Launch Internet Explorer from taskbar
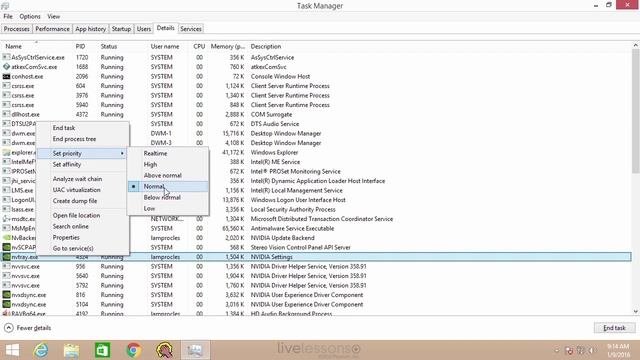The width and height of the screenshot is (640, 360). [x=41, y=350]
